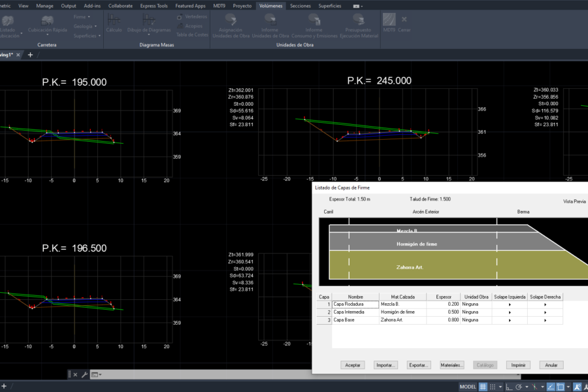The height and width of the screenshot is (392, 588).
Task: Expand the Geología dropdown
Action: pos(85,26)
